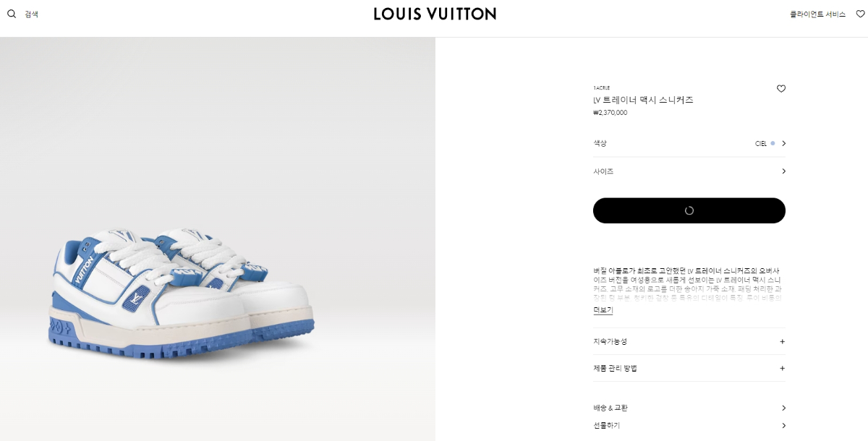Click the 색상 row chevron arrow

point(783,143)
